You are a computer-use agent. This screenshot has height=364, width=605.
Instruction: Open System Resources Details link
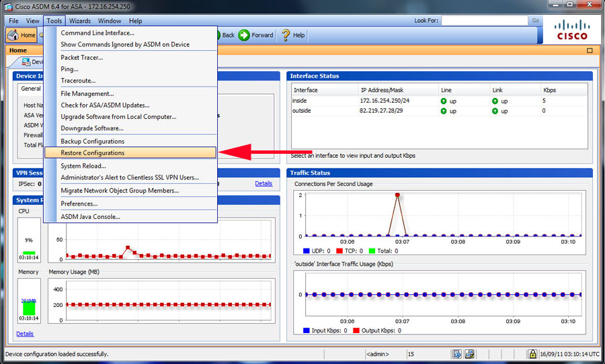[x=25, y=334]
